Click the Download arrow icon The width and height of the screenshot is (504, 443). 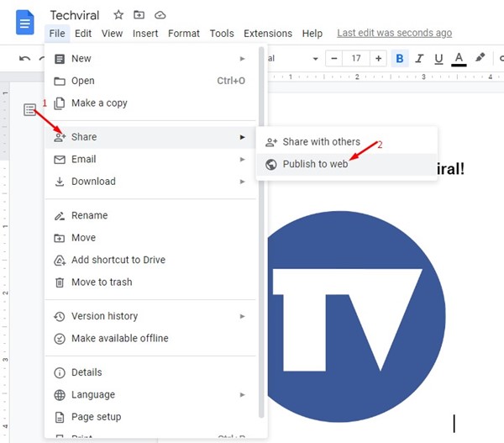(x=60, y=182)
